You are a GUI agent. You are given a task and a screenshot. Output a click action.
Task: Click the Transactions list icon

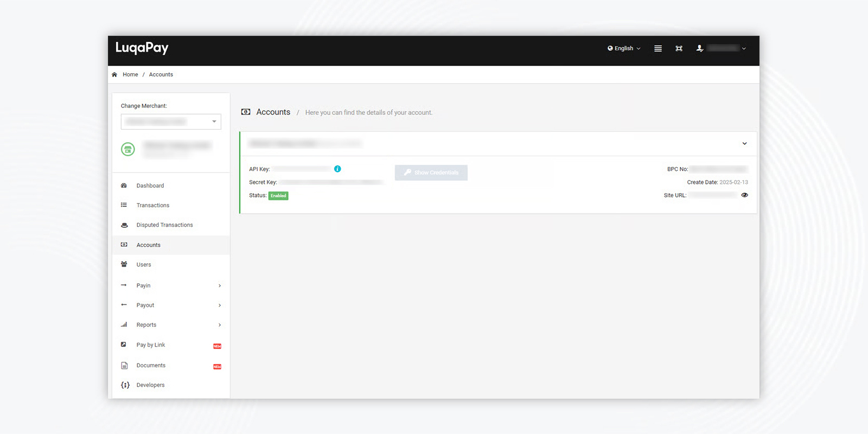[x=124, y=205]
